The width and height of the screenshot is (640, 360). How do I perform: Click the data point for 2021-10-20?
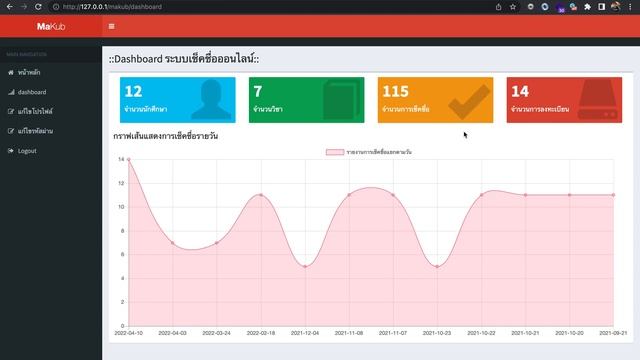click(569, 195)
